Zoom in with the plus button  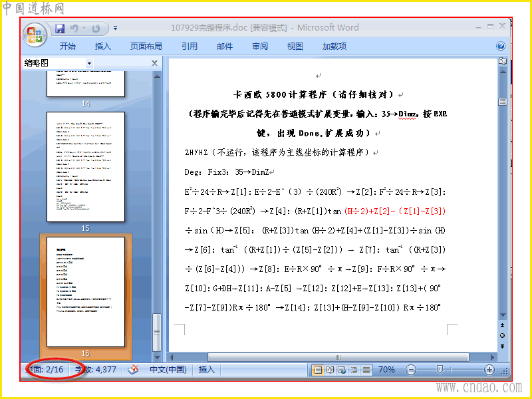click(x=489, y=370)
